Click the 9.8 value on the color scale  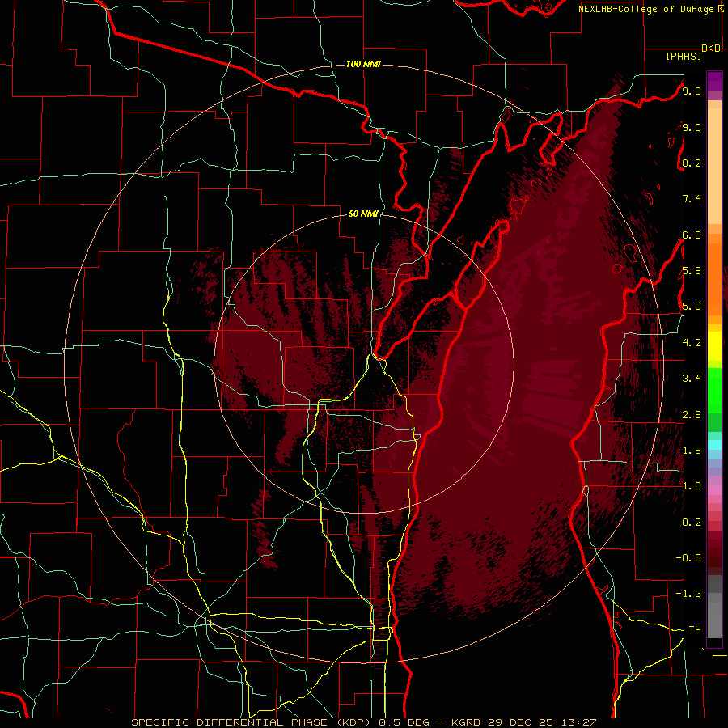coord(692,91)
